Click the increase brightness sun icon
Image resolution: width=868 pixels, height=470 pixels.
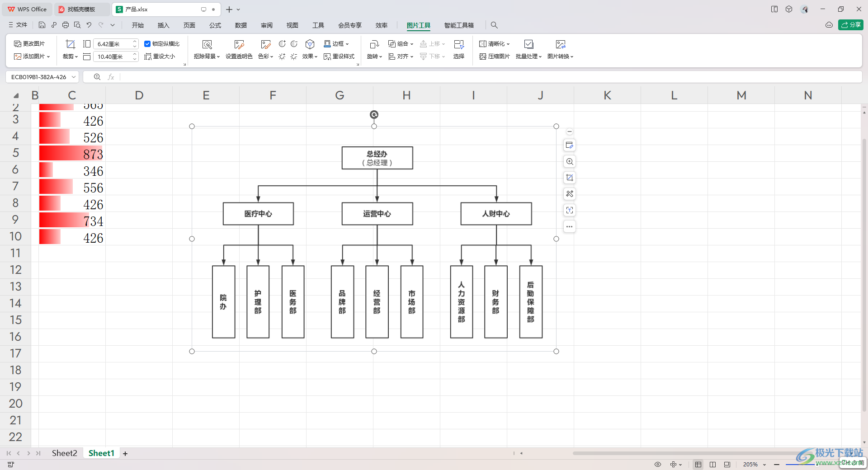(282, 56)
